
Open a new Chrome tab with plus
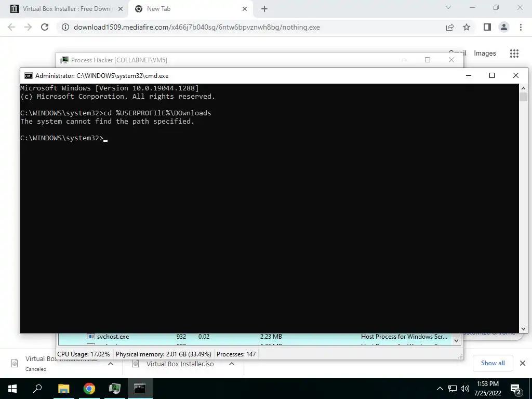click(264, 9)
